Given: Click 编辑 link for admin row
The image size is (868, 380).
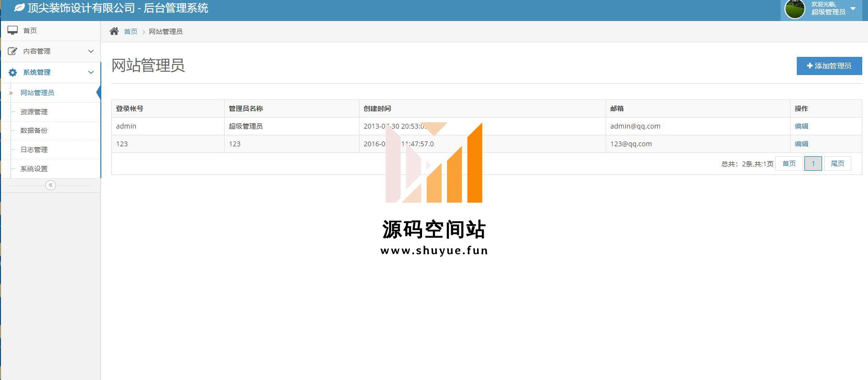Looking at the screenshot, I should tap(802, 126).
